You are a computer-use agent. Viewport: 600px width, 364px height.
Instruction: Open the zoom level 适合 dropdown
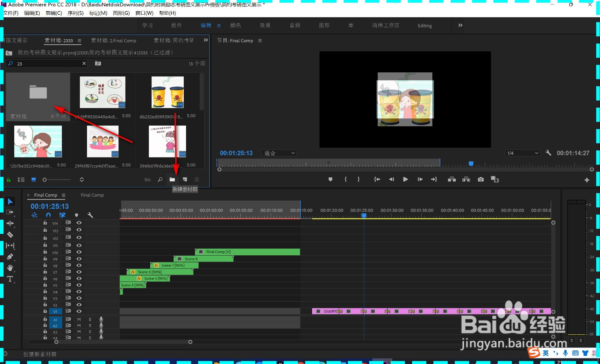pos(279,153)
